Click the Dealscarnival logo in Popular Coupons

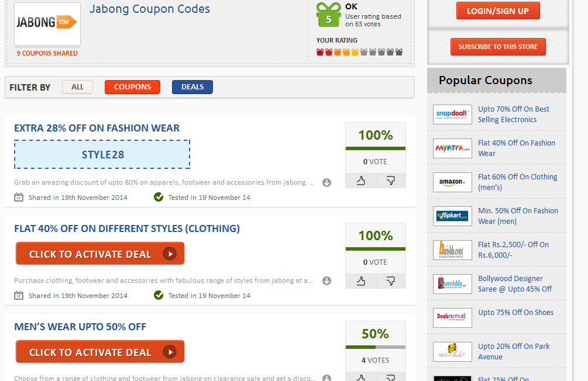point(452,318)
